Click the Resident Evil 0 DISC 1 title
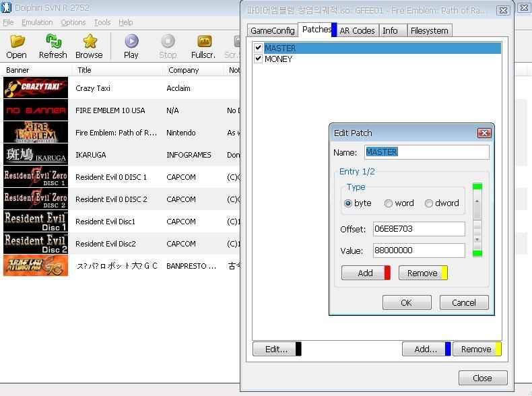 (111, 177)
